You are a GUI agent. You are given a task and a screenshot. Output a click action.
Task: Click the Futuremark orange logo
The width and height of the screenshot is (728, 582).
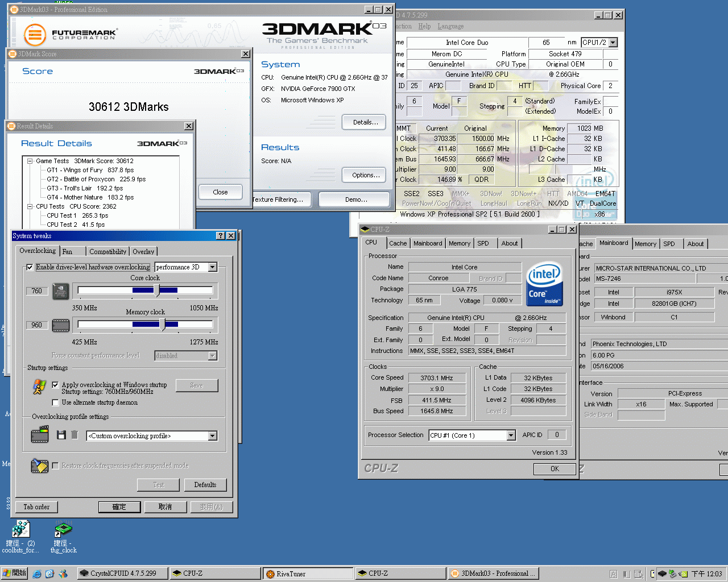[x=35, y=35]
